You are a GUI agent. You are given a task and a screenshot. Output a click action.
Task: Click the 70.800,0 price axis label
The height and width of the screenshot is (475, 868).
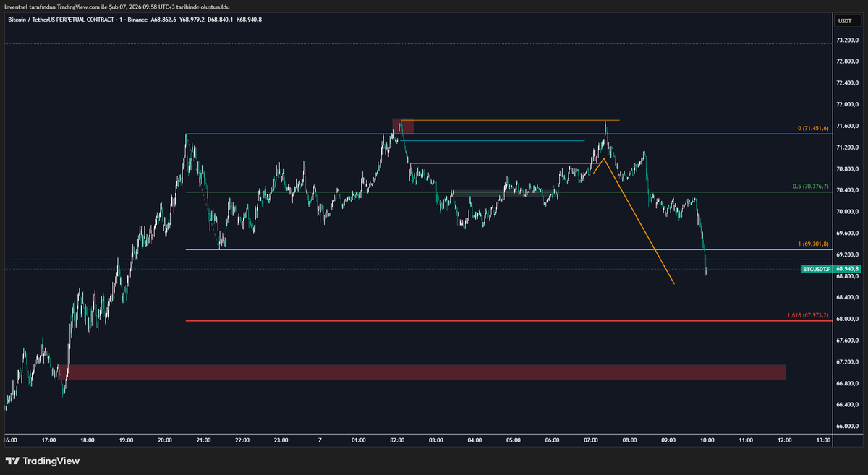pos(846,169)
